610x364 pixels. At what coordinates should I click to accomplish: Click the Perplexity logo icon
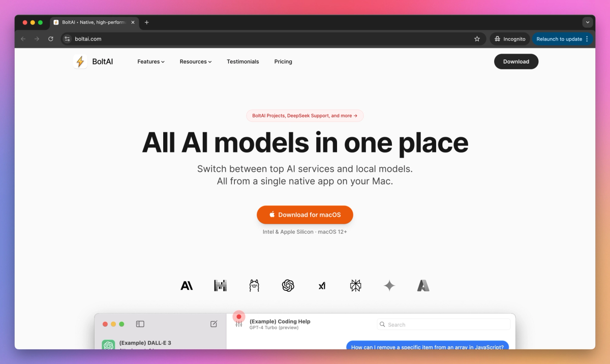(x=356, y=286)
